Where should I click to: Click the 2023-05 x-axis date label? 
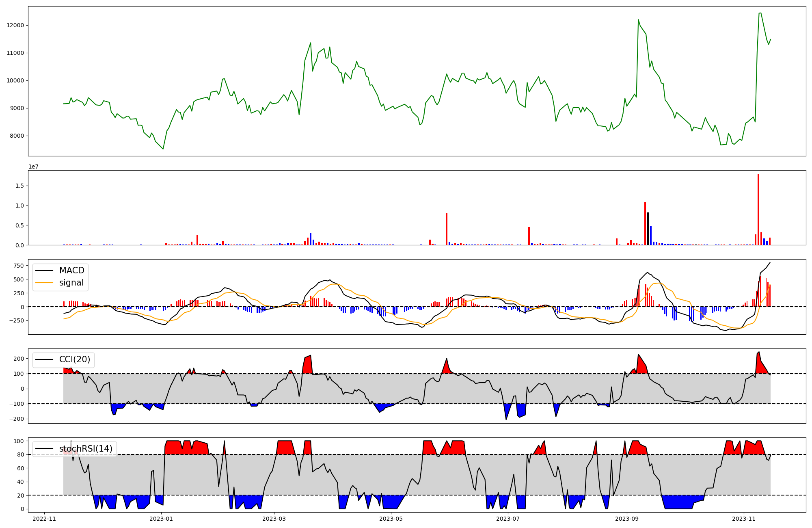coord(391,519)
